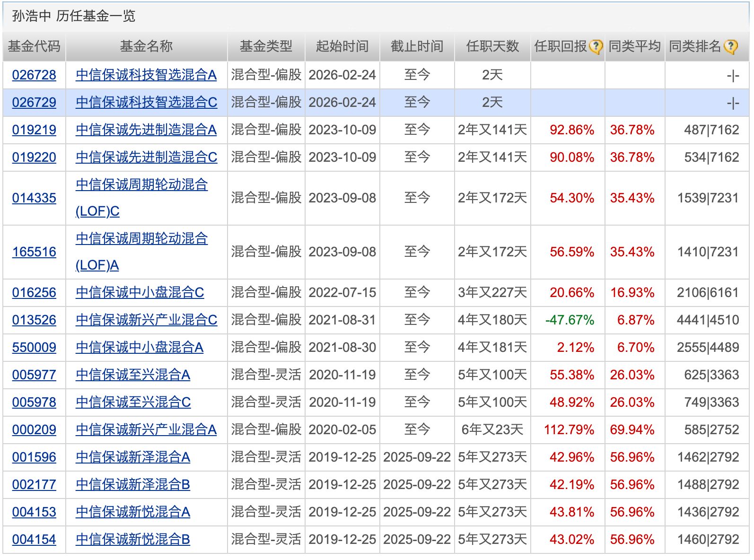The image size is (754, 560).
Task: Open 中信保诚至兴混合A fund link
Action: click(133, 375)
